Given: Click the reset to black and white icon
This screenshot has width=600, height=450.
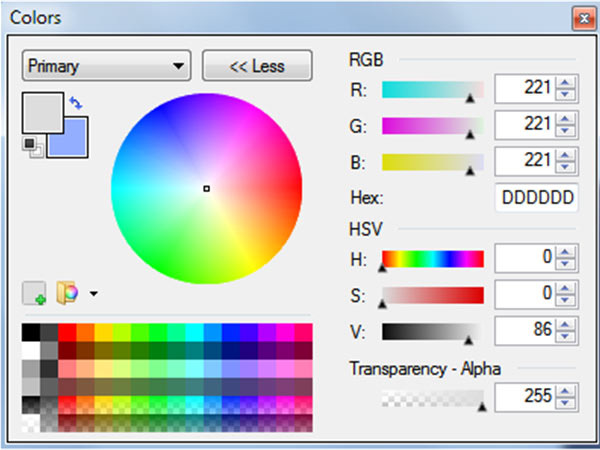Looking at the screenshot, I should click(30, 146).
